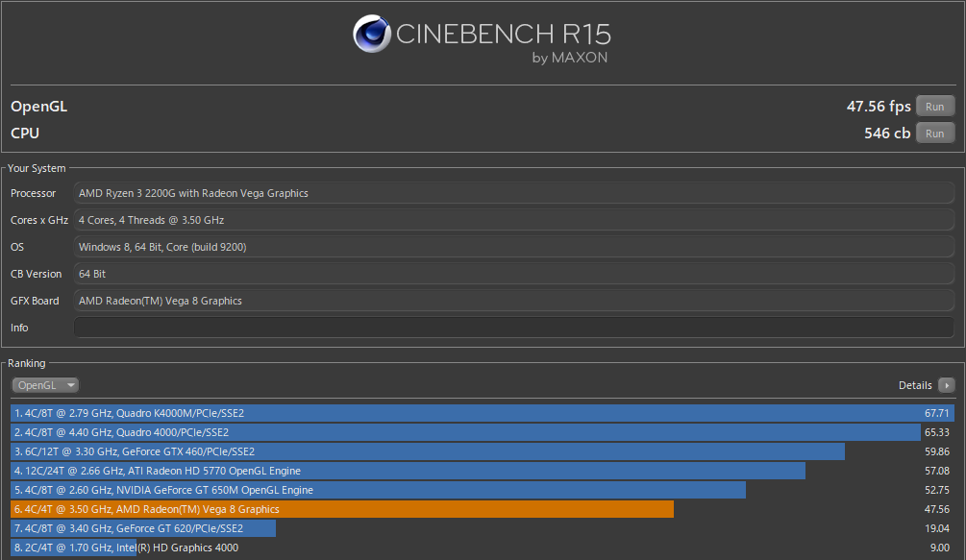Screen dimensions: 966x560
Task: Click the Info label
Action: pyautogui.click(x=19, y=328)
